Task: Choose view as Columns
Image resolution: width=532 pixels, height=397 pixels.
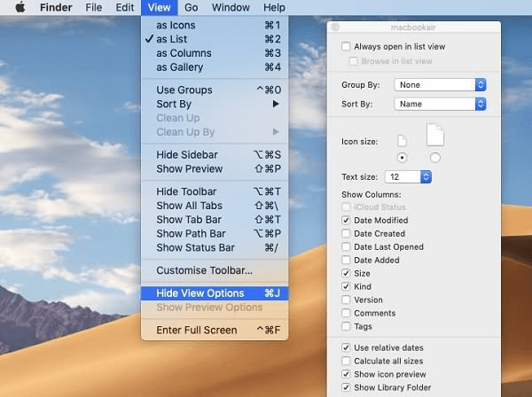Action: coord(215,53)
